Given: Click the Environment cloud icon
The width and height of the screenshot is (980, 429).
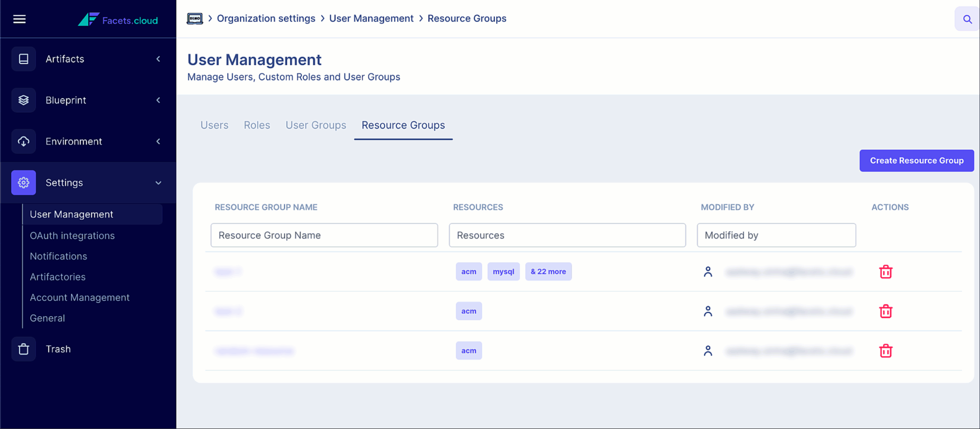Looking at the screenshot, I should click(23, 141).
